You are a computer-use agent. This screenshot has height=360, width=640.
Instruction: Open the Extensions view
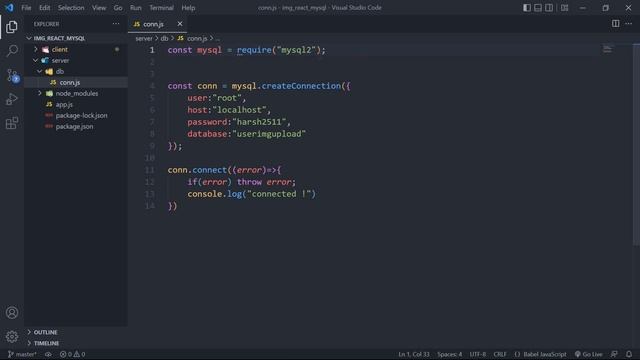click(12, 123)
